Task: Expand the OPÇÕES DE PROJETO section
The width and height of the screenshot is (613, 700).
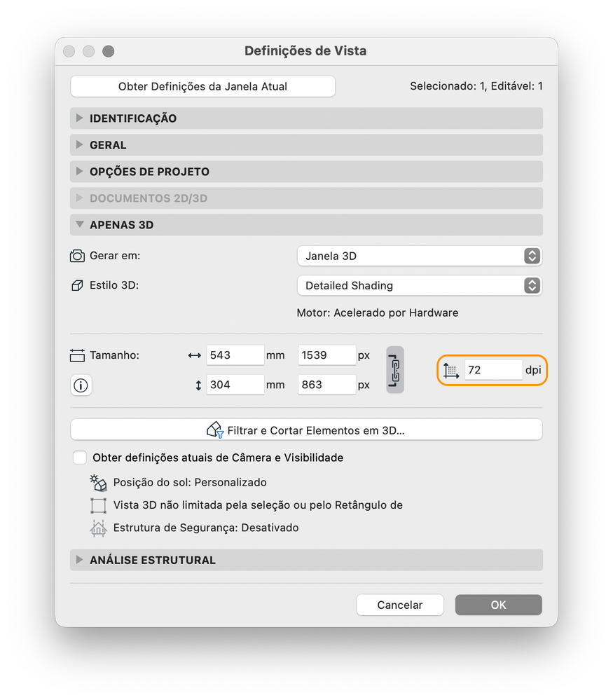Action: [306, 172]
